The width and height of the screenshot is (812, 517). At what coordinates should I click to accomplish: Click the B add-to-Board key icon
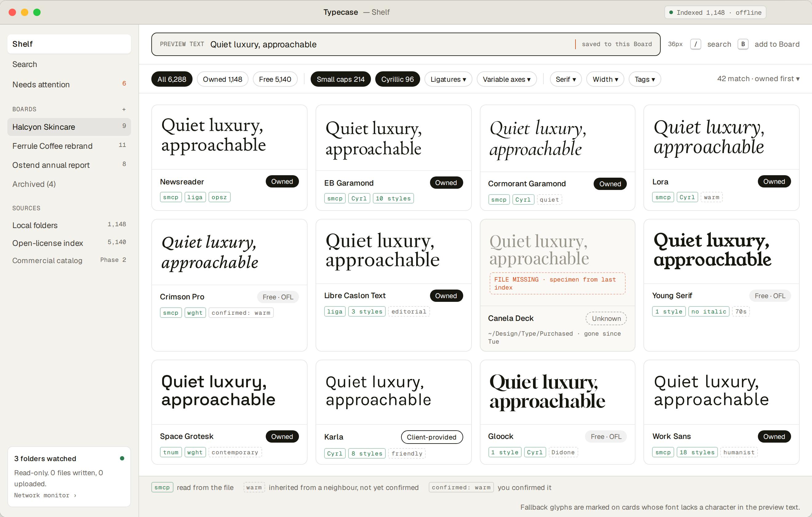coord(743,44)
